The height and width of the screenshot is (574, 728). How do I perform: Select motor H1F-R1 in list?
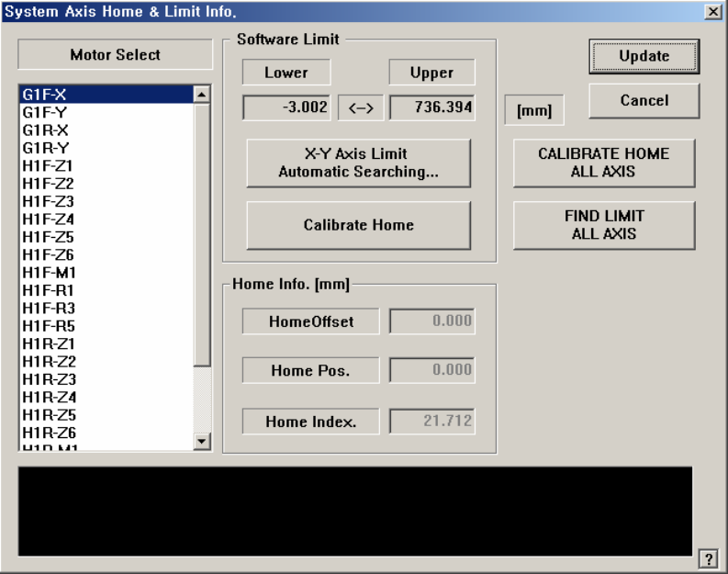pos(106,290)
